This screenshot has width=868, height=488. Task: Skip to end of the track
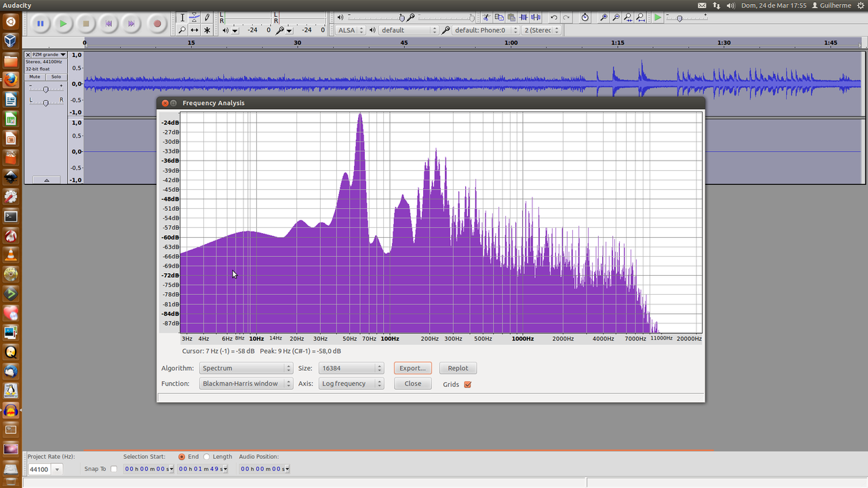pyautogui.click(x=132, y=24)
